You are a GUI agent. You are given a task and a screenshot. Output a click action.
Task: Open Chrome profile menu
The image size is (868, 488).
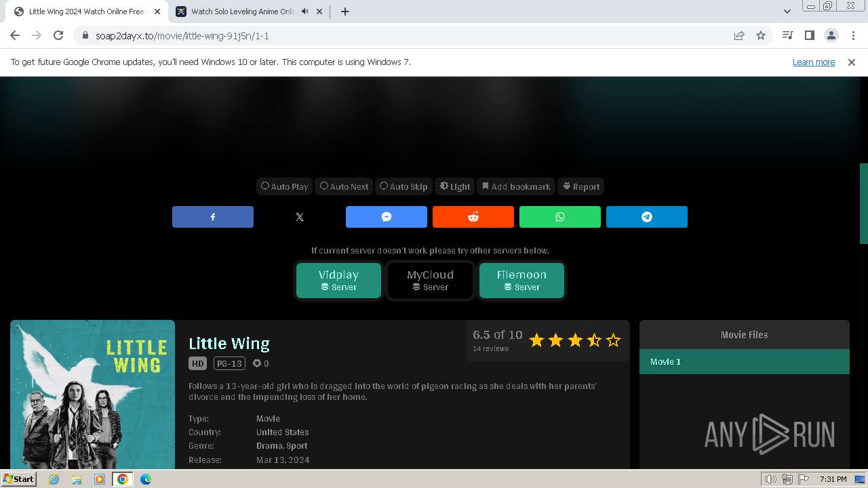(831, 36)
